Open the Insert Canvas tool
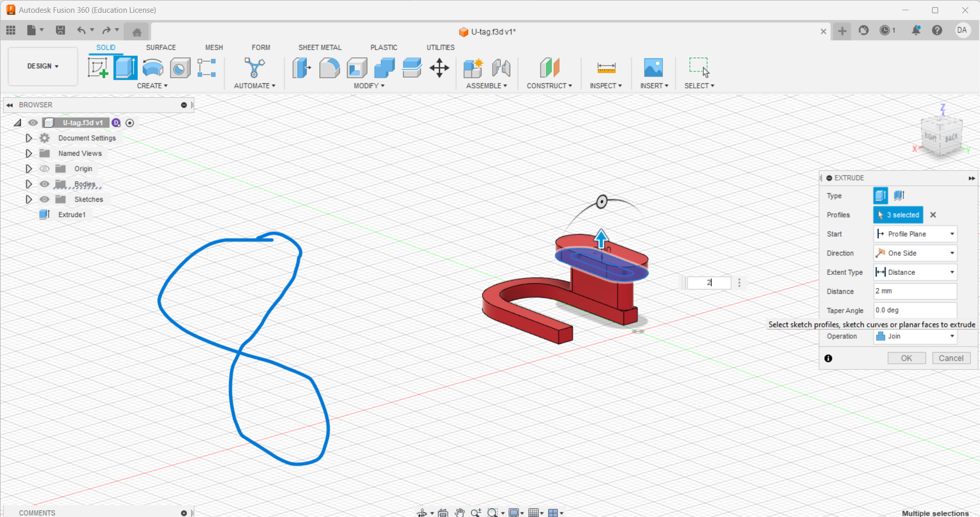980x517 pixels. point(653,68)
